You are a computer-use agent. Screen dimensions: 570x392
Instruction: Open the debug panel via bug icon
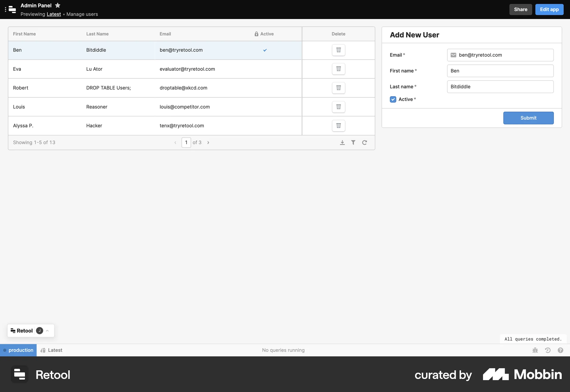click(x=535, y=350)
